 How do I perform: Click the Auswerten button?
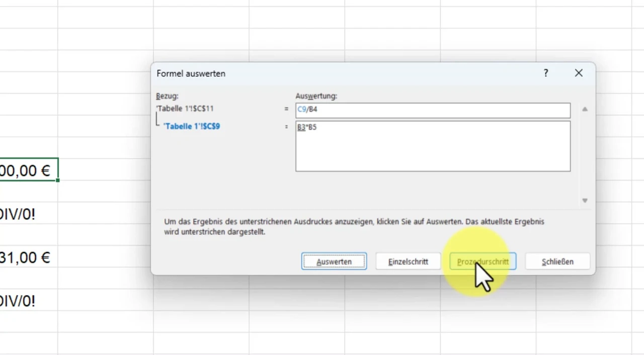click(334, 261)
